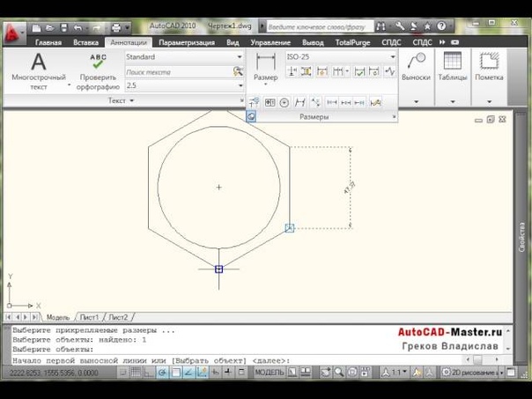Open Favorites star icon
532x399 pixels.
click(x=427, y=26)
